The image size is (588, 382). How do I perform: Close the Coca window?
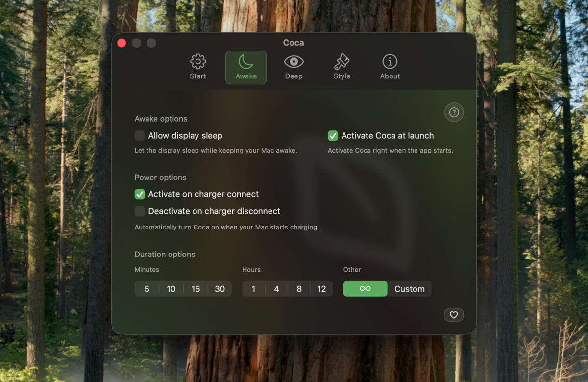tap(121, 43)
